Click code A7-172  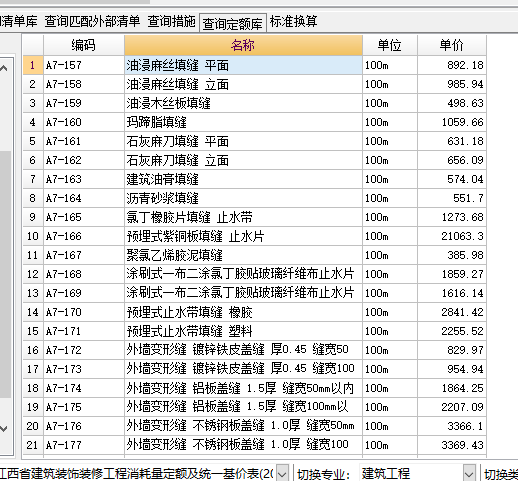pyautogui.click(x=63, y=350)
